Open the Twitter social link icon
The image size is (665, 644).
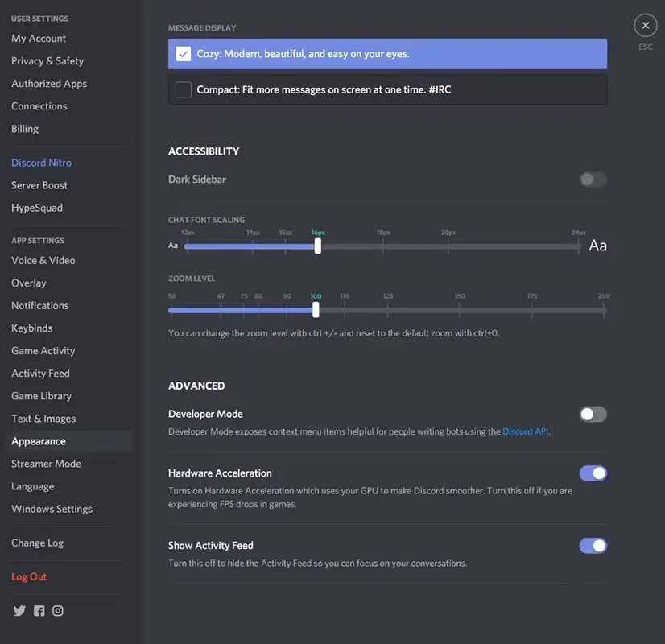(x=19, y=610)
